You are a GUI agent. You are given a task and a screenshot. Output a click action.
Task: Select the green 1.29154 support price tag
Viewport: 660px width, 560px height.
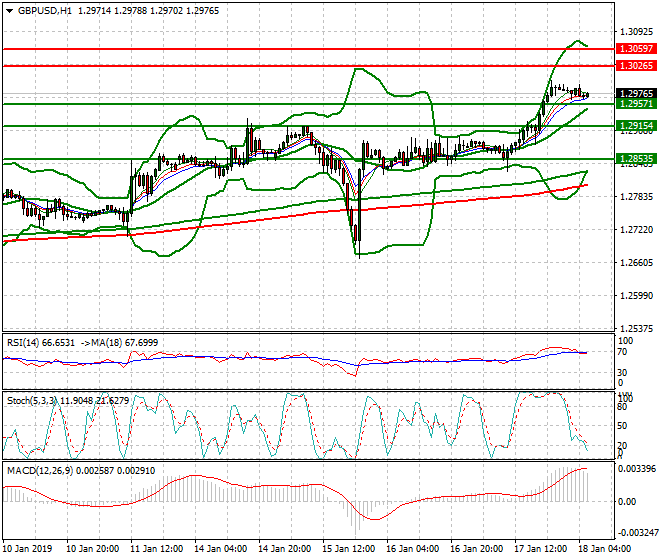[x=635, y=126]
